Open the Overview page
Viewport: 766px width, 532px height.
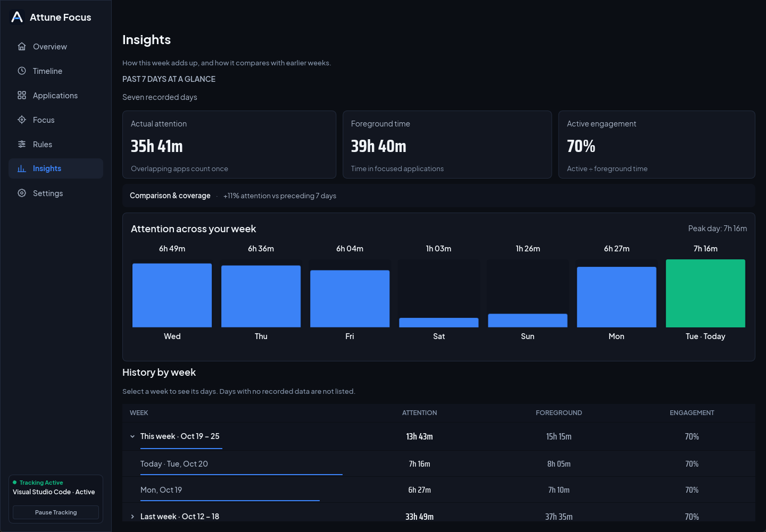(56, 46)
